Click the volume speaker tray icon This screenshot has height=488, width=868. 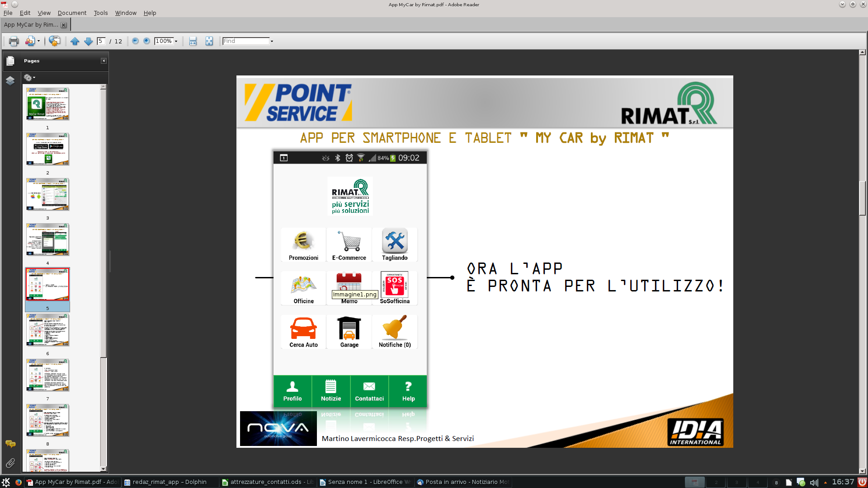click(x=814, y=483)
